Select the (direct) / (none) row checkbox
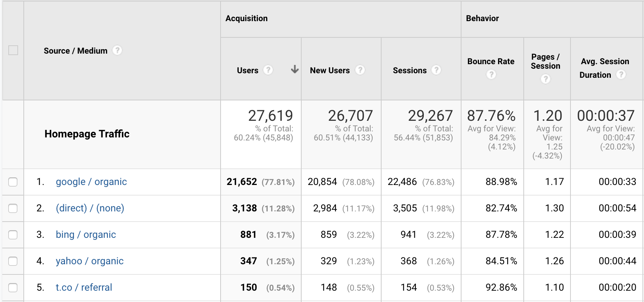 click(x=13, y=208)
